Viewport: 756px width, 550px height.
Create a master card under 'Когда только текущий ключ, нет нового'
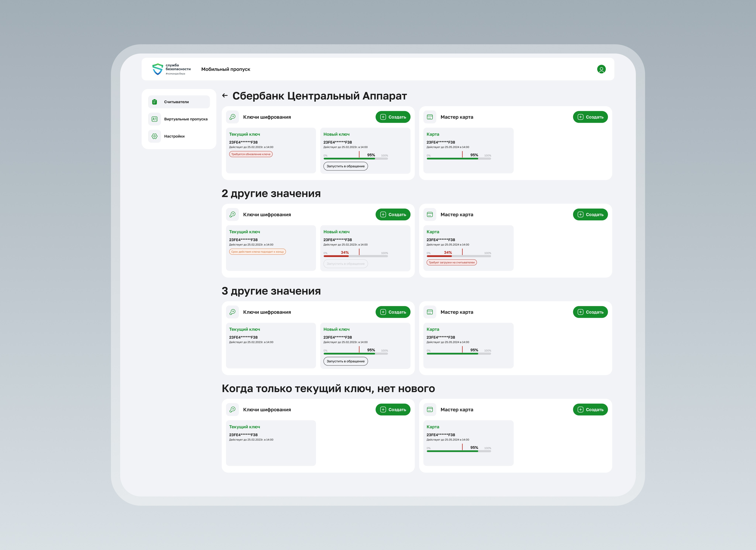[590, 410]
